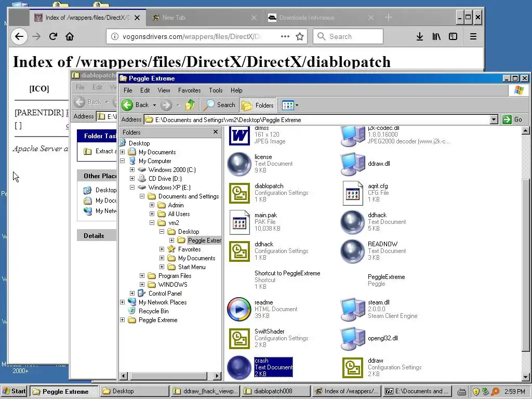The width and height of the screenshot is (532, 399).
Task: Open Back history dropdown arrow
Action: pyautogui.click(x=154, y=105)
